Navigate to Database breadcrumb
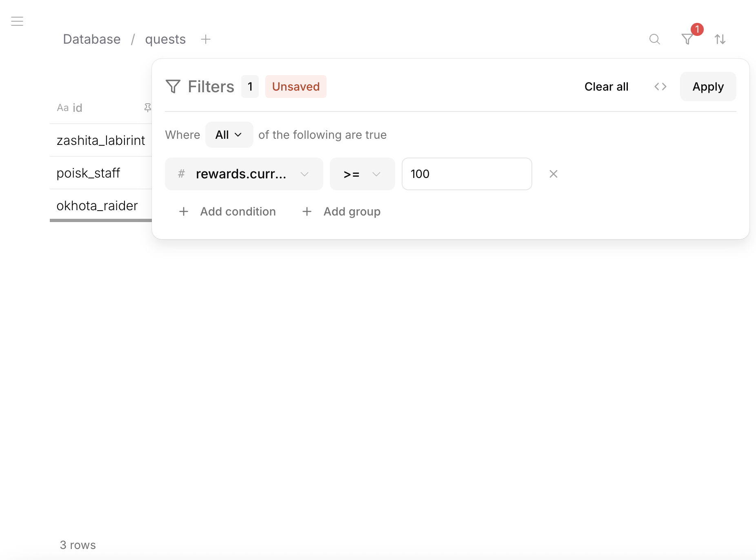The image size is (756, 560). (91, 39)
